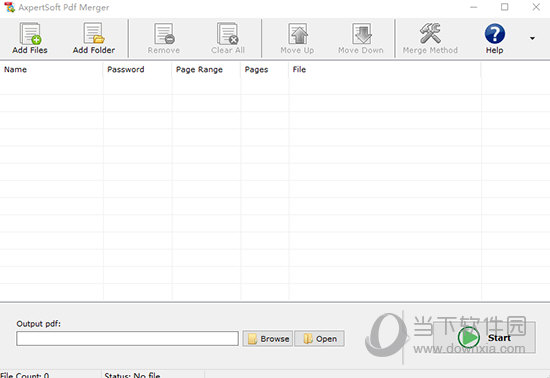Click the Open output folder button

320,338
